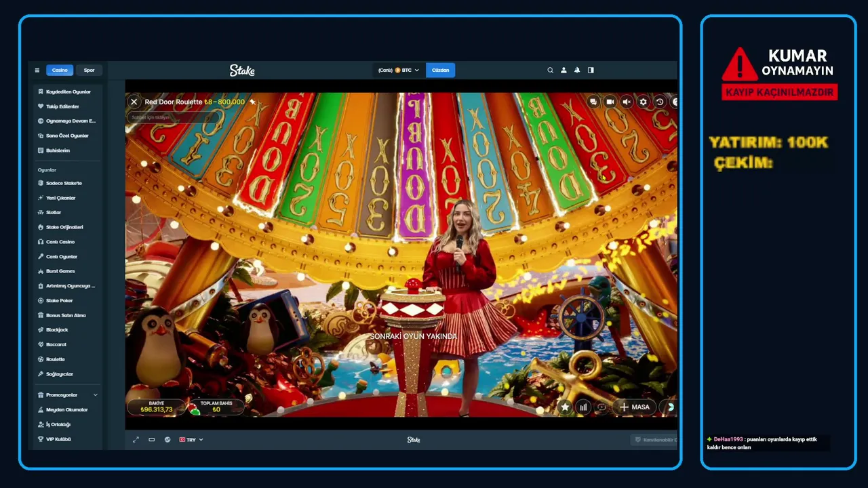Open Takip Edilenler in the sidebar
The image size is (868, 488).
pos(68,106)
